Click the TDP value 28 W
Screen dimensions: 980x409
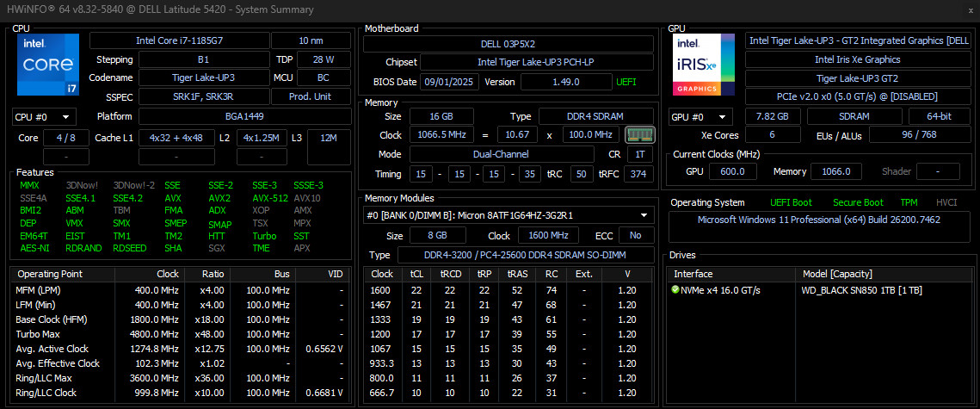[324, 60]
